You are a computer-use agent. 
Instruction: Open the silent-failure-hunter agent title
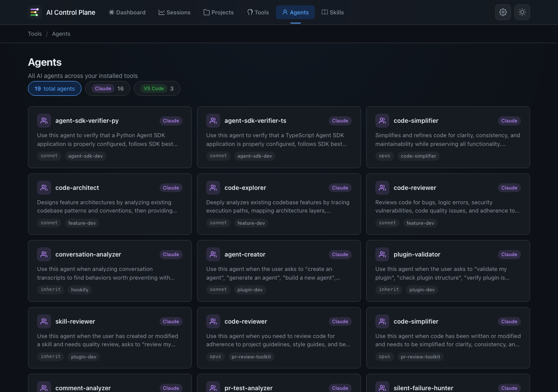click(x=423, y=388)
